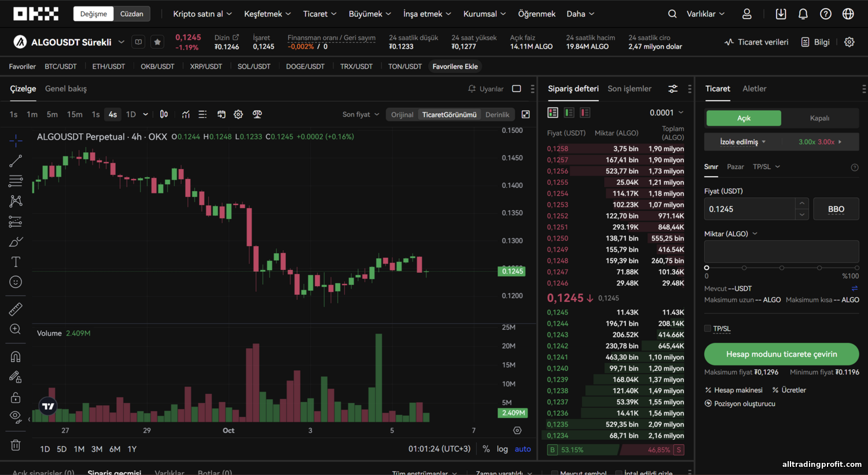Switch to Son işlemler tab

tap(630, 89)
